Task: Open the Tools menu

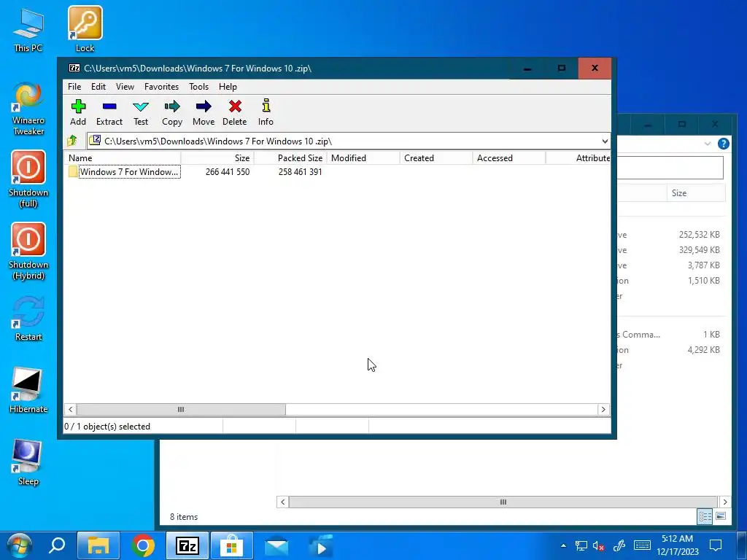Action: [198, 87]
